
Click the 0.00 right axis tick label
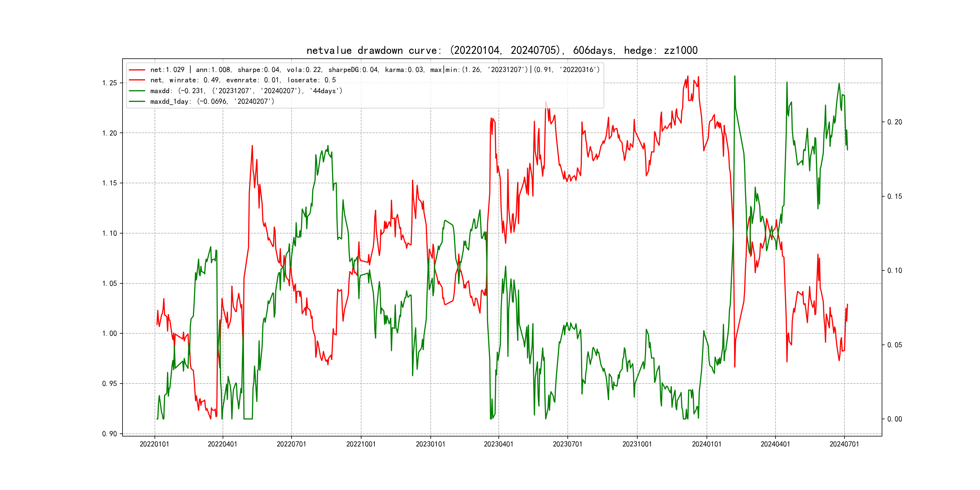click(894, 419)
